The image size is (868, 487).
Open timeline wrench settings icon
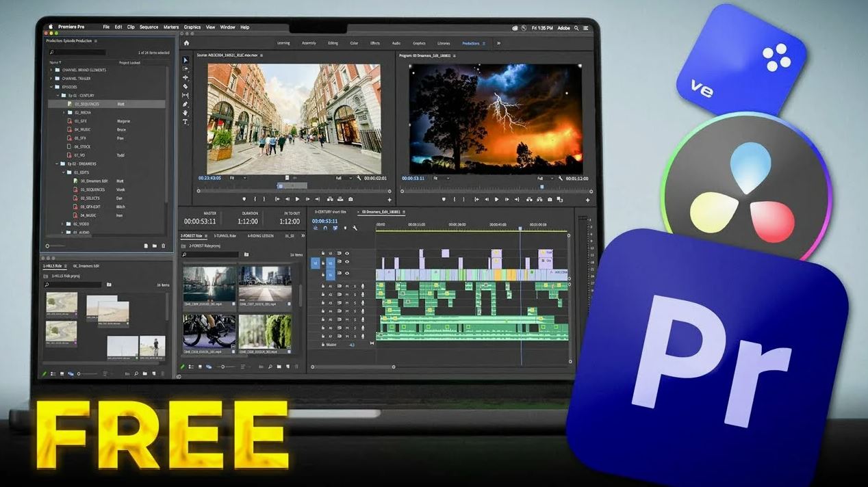[x=355, y=228]
